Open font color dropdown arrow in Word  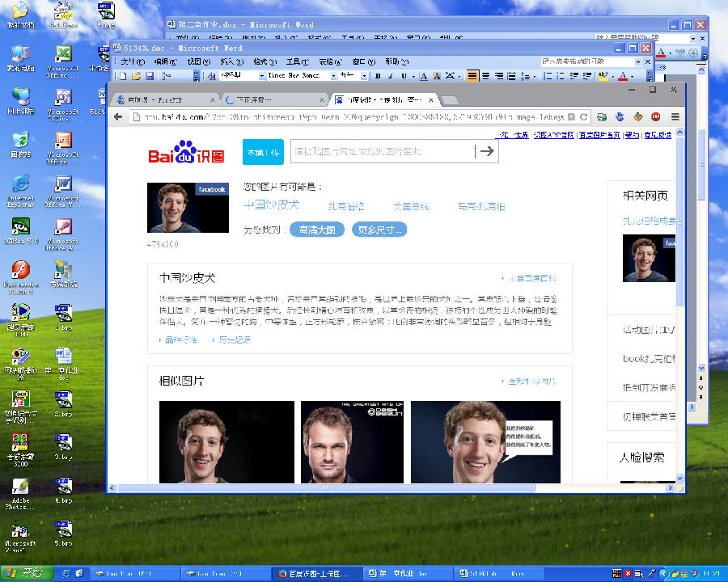click(x=632, y=76)
